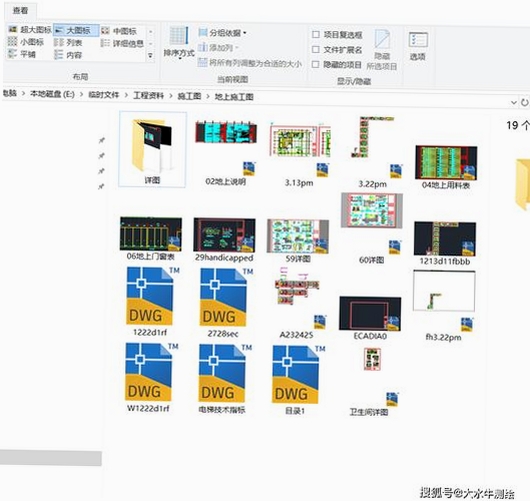This screenshot has width=530, height=501.
Task: Expand the chevron after 工程资料 in breadcrumb
Action: click(171, 96)
